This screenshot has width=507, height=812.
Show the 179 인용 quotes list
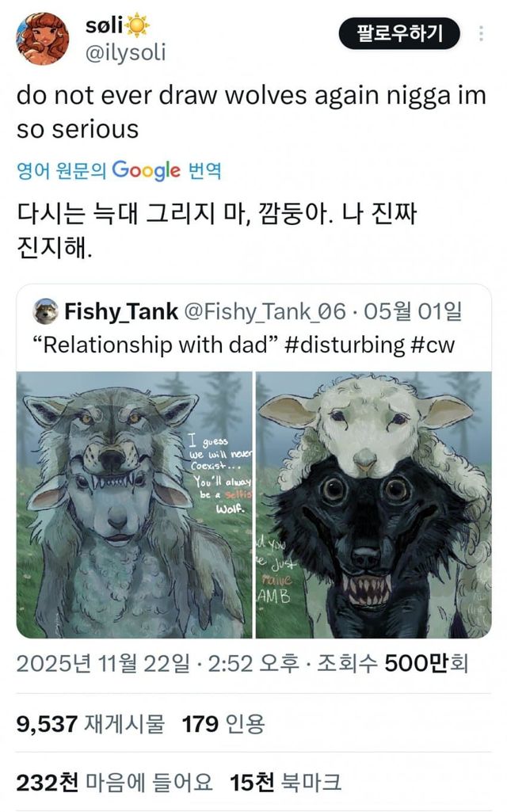(223, 723)
